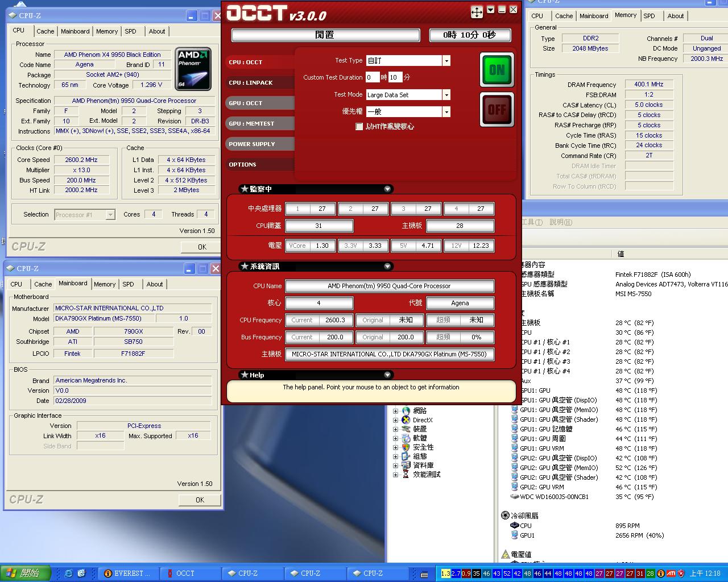
Task: Open the About tab in Memory CPU-Z window
Action: coord(676,16)
